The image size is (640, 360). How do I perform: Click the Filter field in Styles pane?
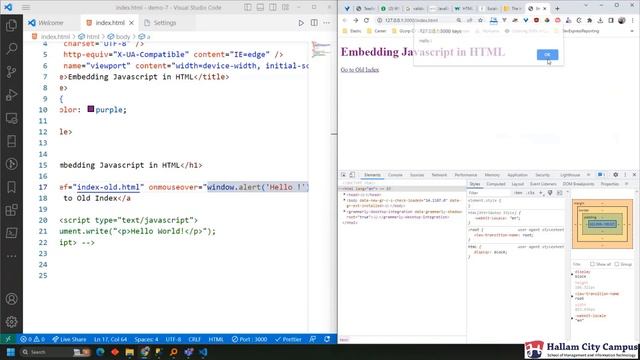[x=489, y=193]
